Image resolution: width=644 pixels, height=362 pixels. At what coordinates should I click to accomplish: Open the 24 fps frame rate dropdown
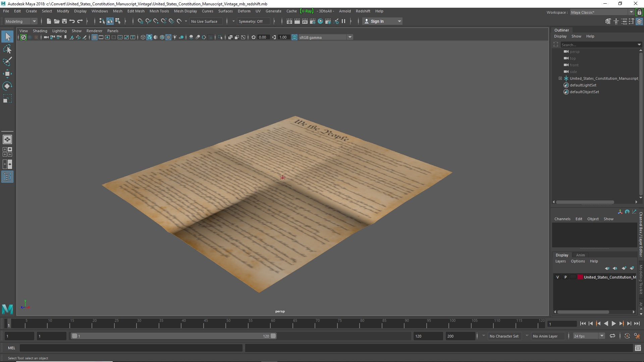[589, 336]
